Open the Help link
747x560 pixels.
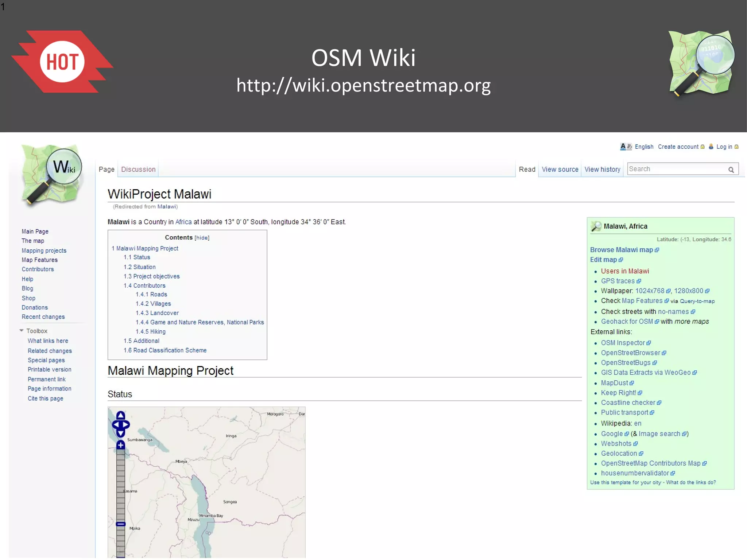coord(27,279)
